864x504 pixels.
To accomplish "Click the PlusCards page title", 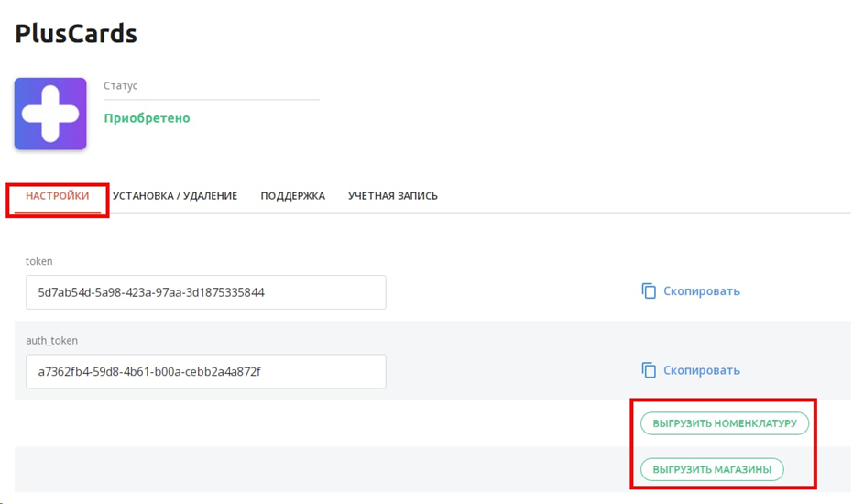I will point(76,34).
